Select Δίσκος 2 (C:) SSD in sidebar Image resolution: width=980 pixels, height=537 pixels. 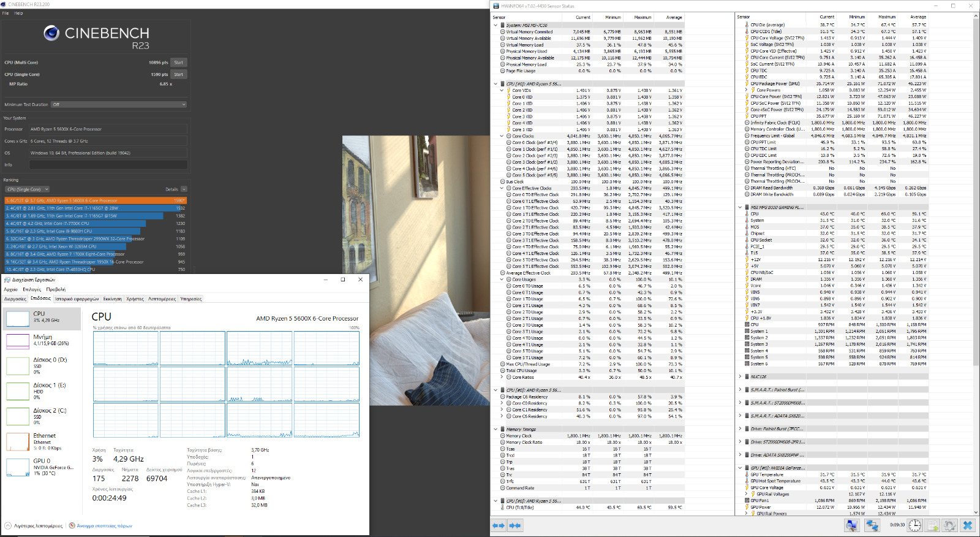pos(42,416)
